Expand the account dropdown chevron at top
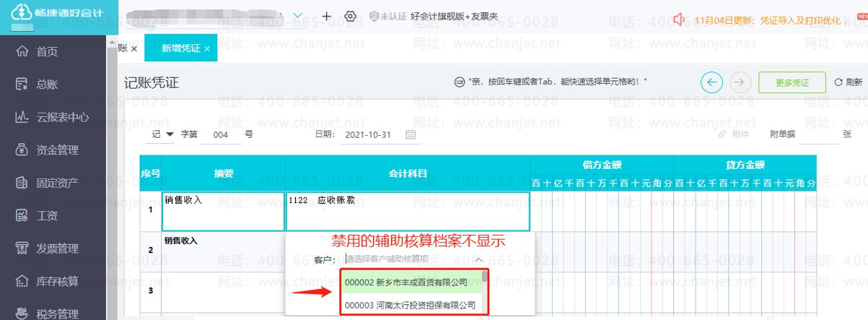The image size is (868, 320). (x=298, y=16)
